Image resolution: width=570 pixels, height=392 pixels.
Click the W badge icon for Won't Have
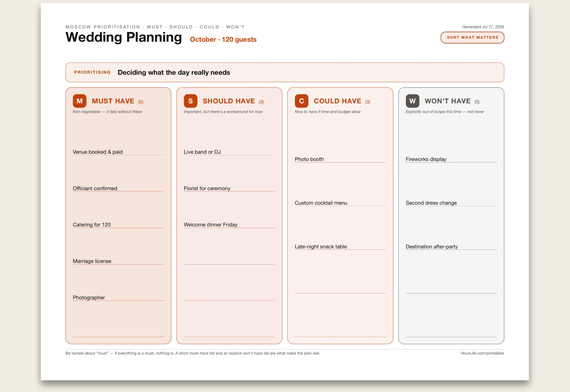click(x=413, y=101)
